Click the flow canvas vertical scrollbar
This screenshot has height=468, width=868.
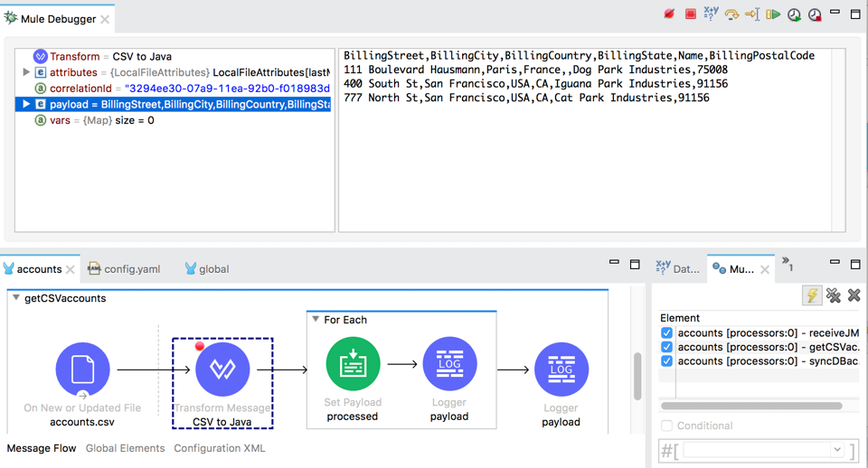[x=637, y=376]
